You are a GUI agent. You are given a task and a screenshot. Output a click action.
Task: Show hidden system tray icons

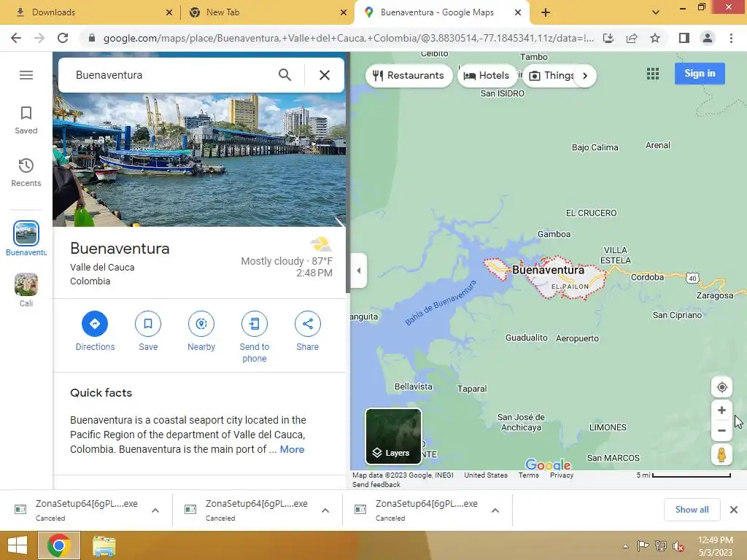tap(625, 546)
